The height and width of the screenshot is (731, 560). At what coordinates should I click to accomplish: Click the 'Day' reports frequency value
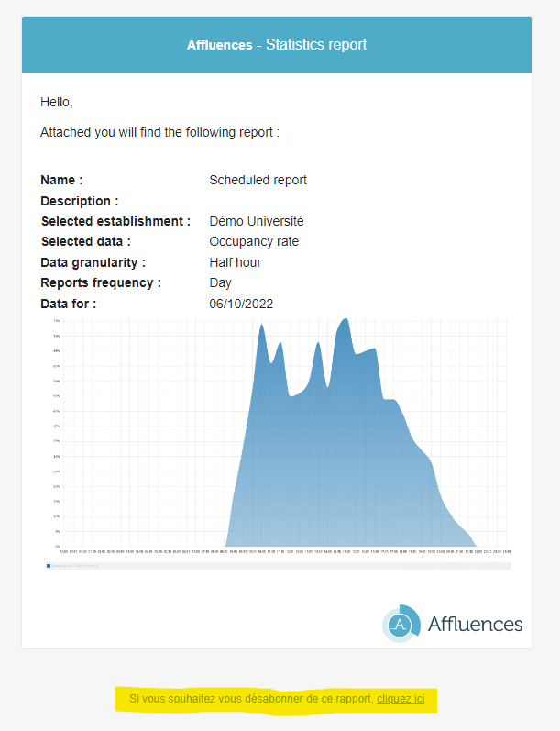coord(220,283)
